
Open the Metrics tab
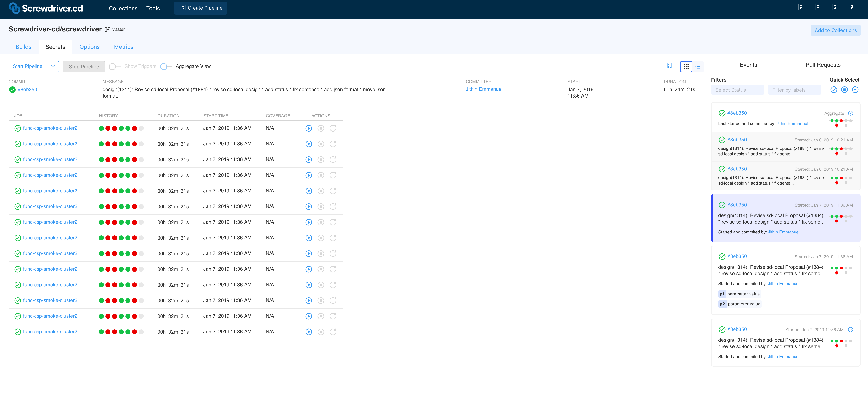pos(123,47)
